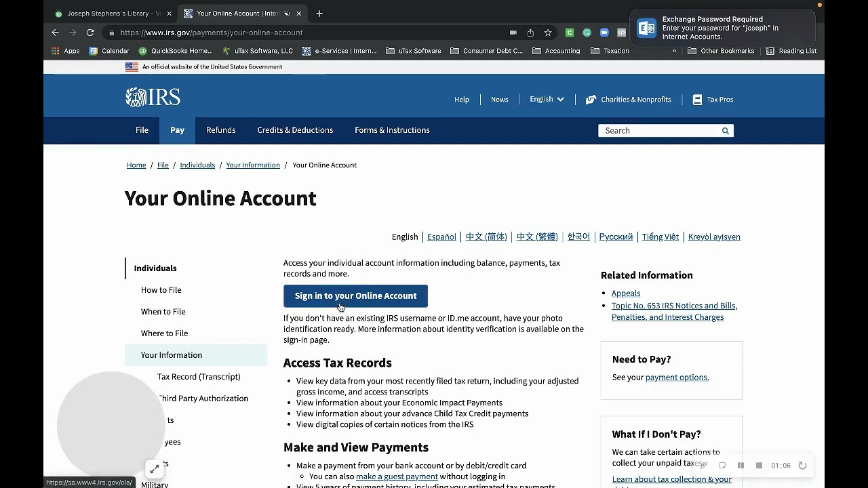Open Where to File in the sidebar
This screenshot has height=488, width=868.
(x=165, y=333)
